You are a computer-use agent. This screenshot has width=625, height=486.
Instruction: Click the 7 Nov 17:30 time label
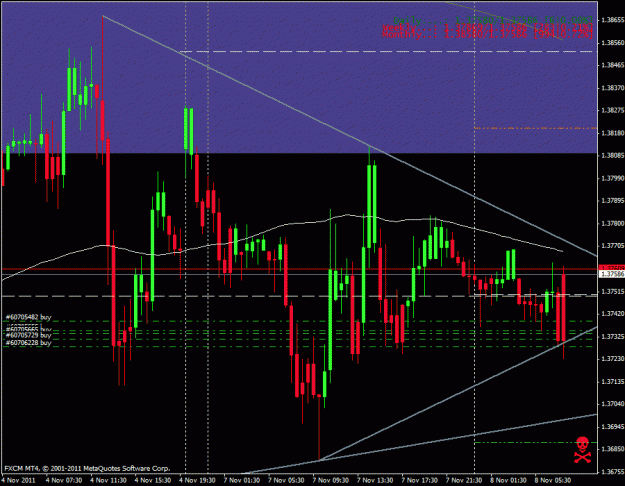coord(420,480)
